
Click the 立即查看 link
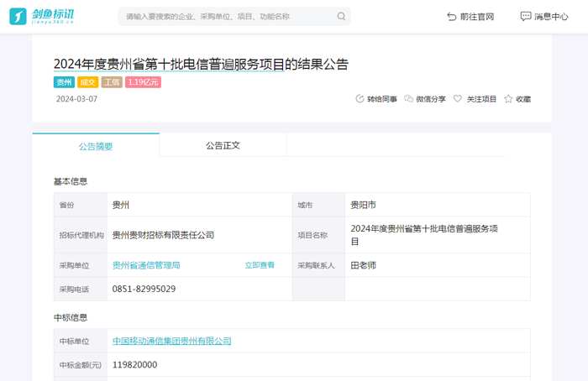click(260, 265)
